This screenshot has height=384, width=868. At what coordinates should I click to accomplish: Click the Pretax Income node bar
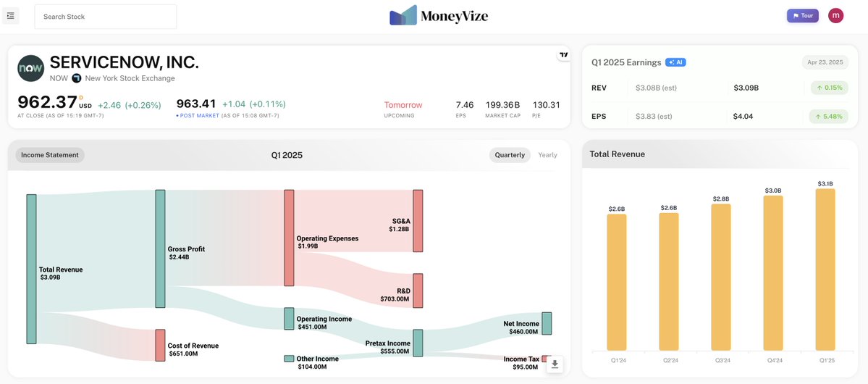coord(418,343)
